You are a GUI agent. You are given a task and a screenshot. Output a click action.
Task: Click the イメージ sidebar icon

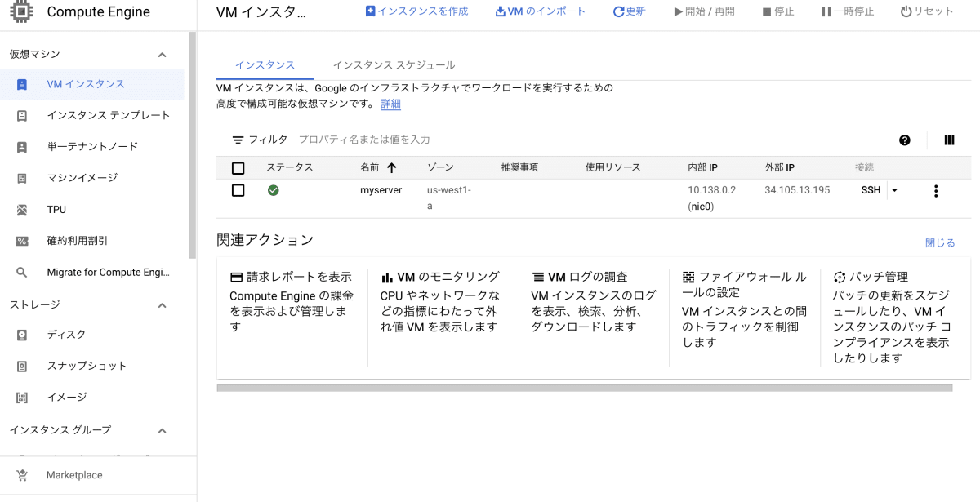click(22, 398)
